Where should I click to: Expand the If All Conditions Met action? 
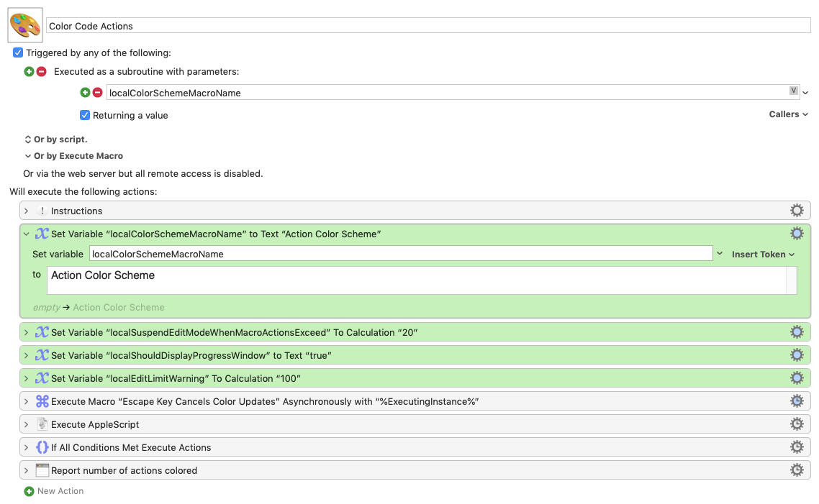[26, 447]
